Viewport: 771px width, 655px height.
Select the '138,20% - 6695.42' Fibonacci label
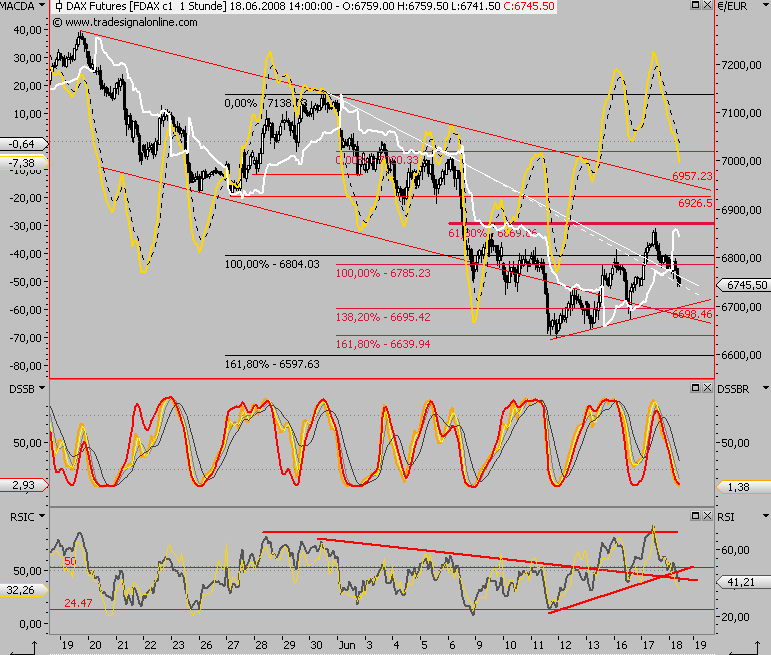(383, 318)
